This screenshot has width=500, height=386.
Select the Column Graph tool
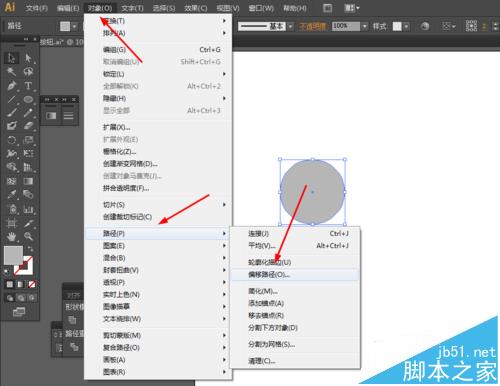pyautogui.click(x=29, y=209)
